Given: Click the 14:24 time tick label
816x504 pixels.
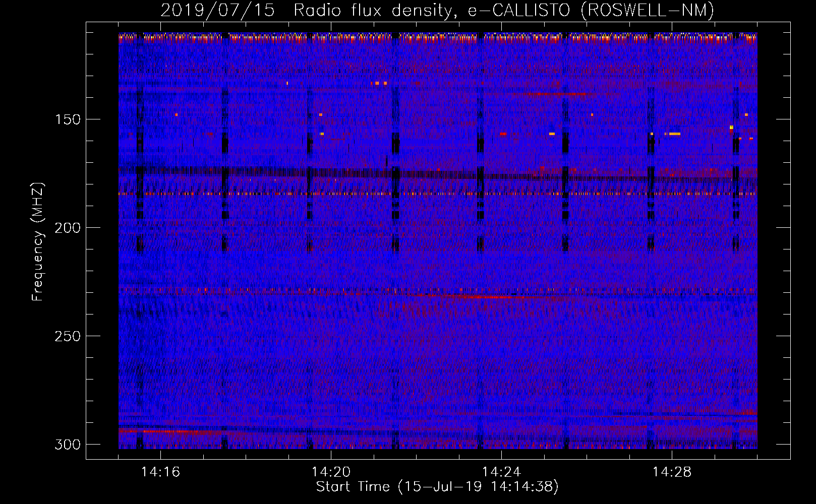Looking at the screenshot, I should point(501,472).
